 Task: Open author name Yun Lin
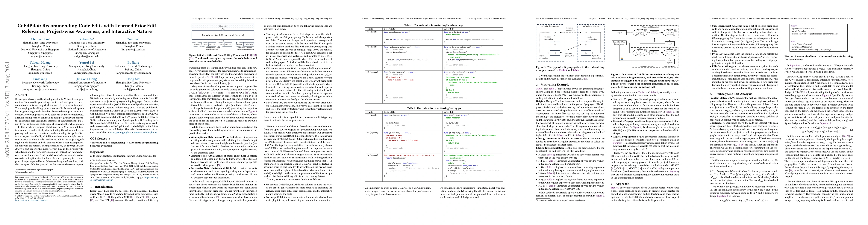click(133, 39)
